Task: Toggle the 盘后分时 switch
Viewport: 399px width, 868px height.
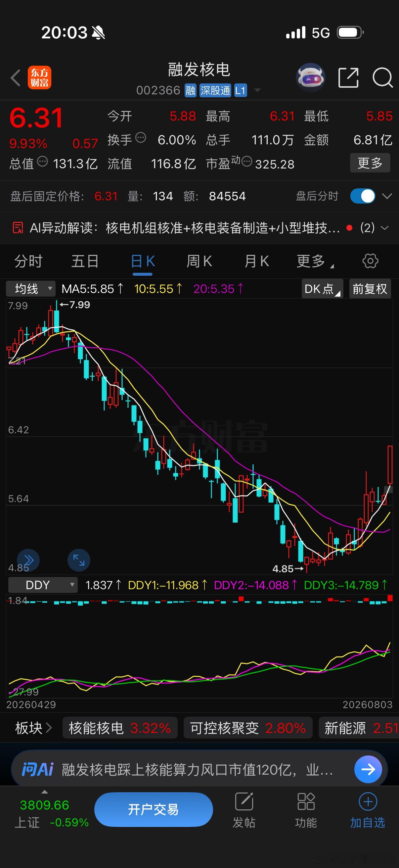Action: pos(363,196)
